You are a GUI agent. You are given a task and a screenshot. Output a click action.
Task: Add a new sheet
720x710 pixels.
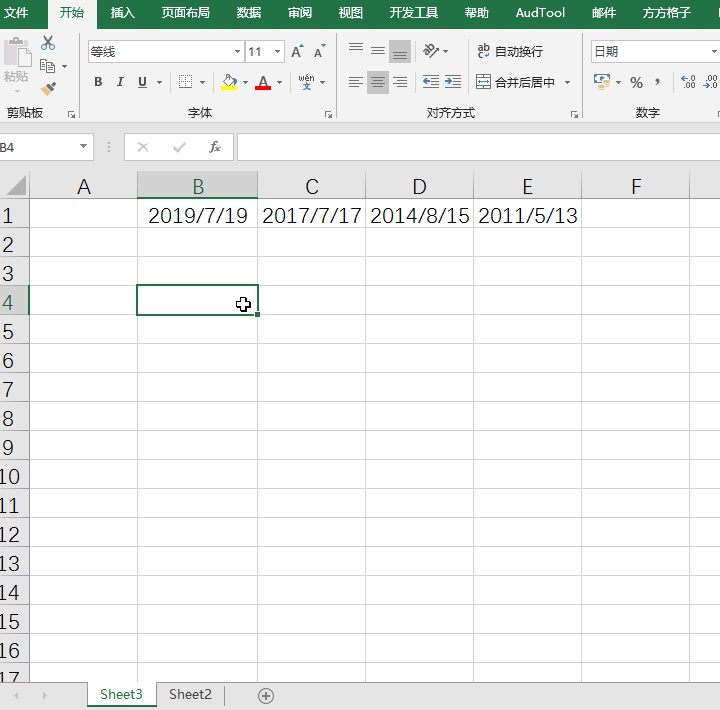pos(266,696)
